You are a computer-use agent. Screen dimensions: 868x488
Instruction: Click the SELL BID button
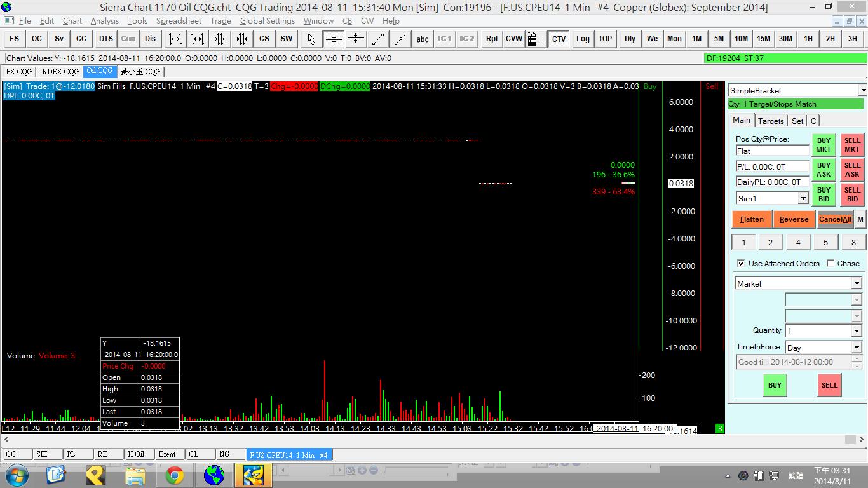[x=852, y=194]
